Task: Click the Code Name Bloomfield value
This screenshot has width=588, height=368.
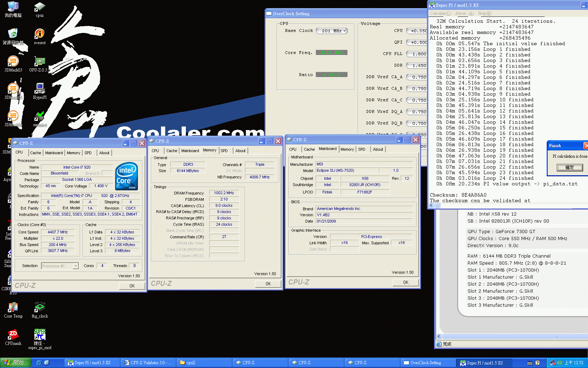Action: coord(59,173)
